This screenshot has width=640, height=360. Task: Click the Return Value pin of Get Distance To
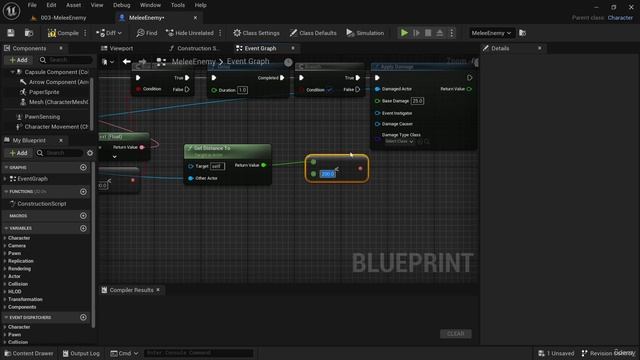point(264,165)
